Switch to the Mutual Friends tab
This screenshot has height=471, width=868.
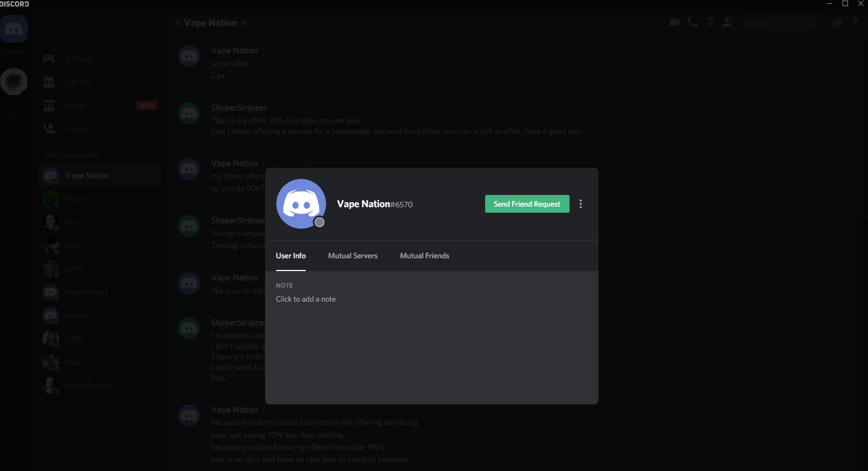tap(425, 255)
